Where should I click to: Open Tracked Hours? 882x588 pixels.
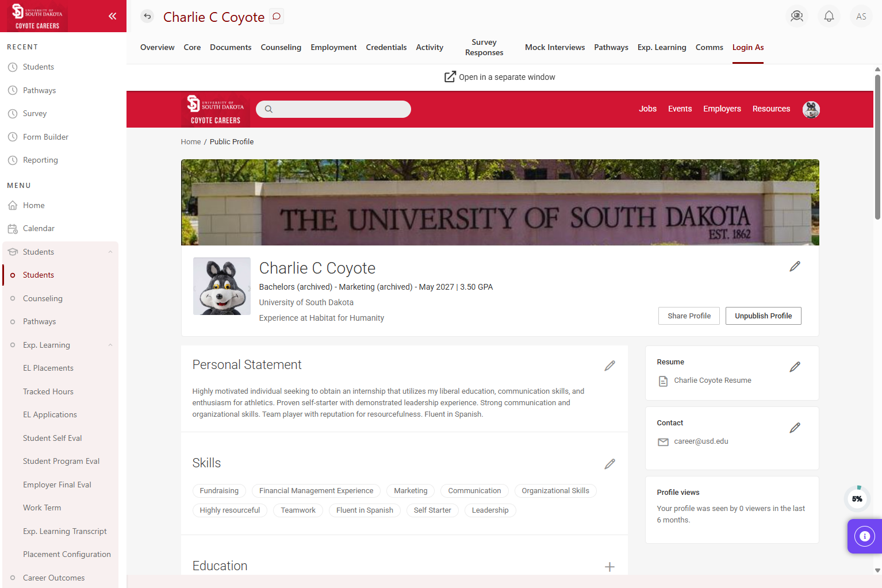48,391
